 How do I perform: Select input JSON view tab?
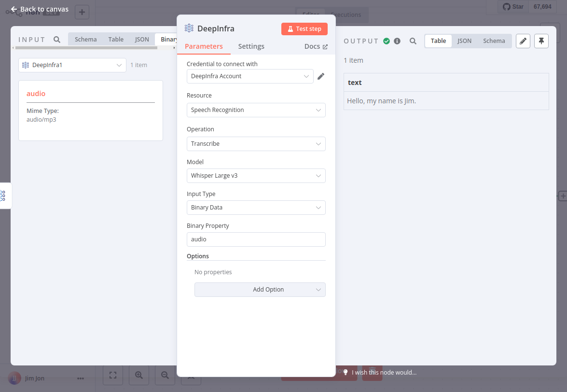(142, 40)
